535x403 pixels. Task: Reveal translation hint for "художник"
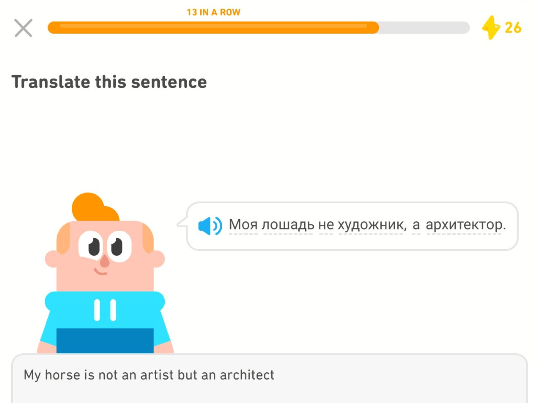coord(372,225)
